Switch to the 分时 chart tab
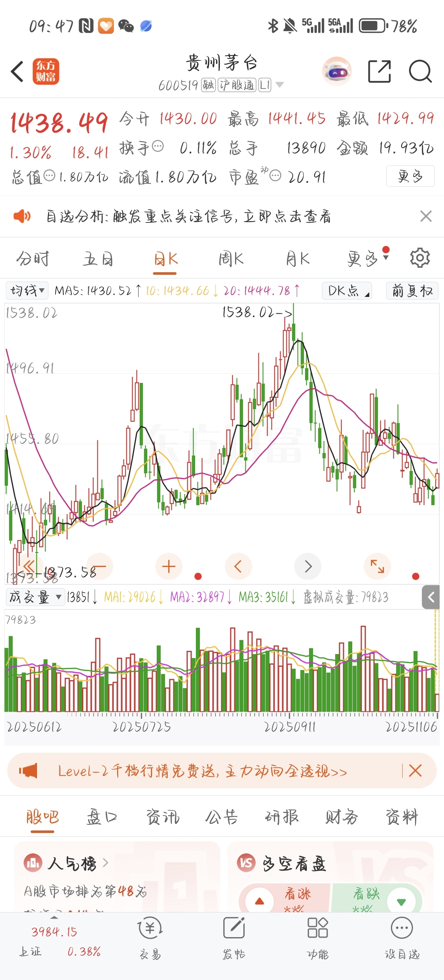This screenshot has width=444, height=980. (x=33, y=259)
